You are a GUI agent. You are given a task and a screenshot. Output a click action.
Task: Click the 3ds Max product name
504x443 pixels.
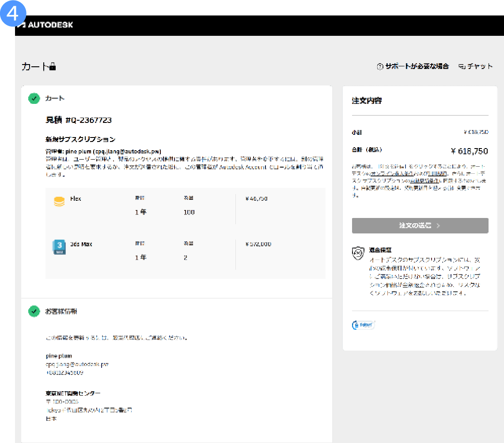coord(81,244)
